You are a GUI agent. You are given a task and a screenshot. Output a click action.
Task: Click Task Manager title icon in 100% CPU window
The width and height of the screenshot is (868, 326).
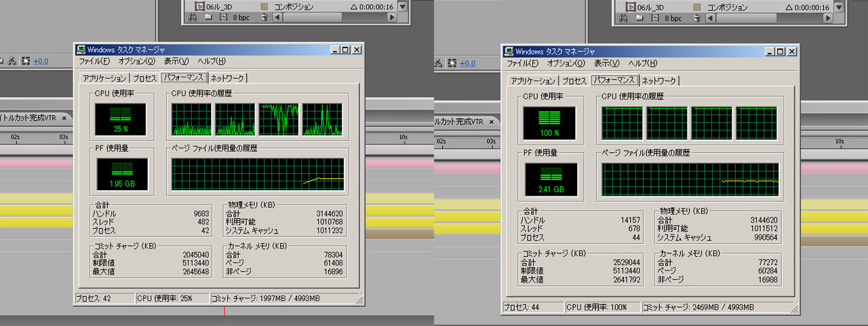[x=509, y=52]
